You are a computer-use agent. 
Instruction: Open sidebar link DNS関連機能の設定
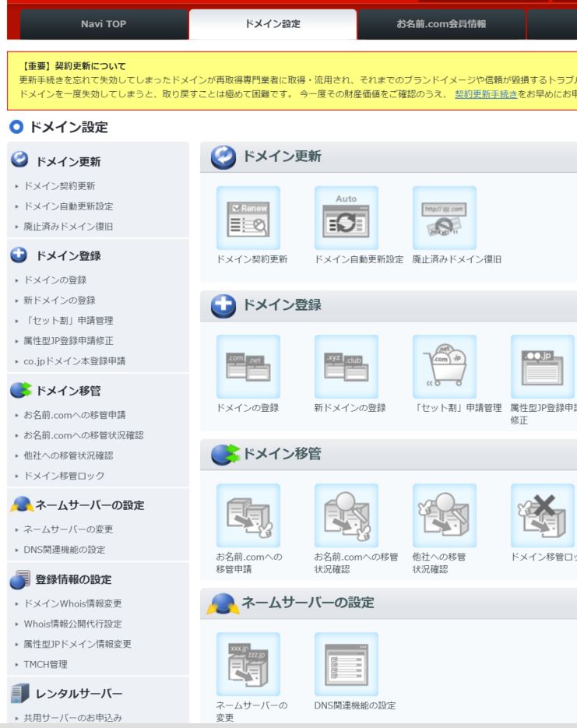tap(65, 550)
